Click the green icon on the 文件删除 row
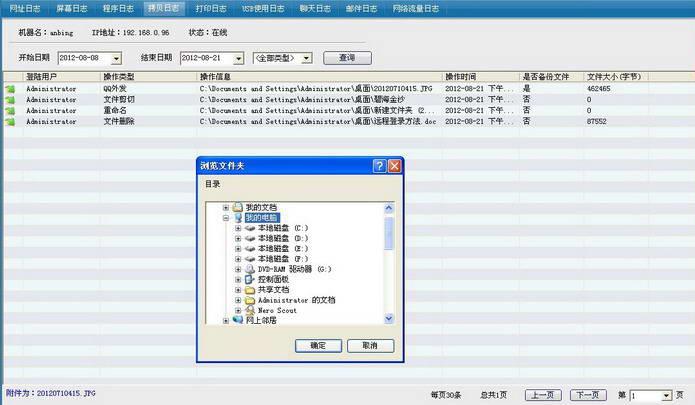 [10, 122]
